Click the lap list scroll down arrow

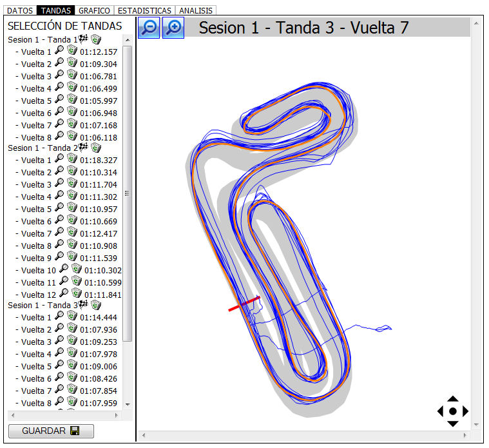click(x=127, y=404)
